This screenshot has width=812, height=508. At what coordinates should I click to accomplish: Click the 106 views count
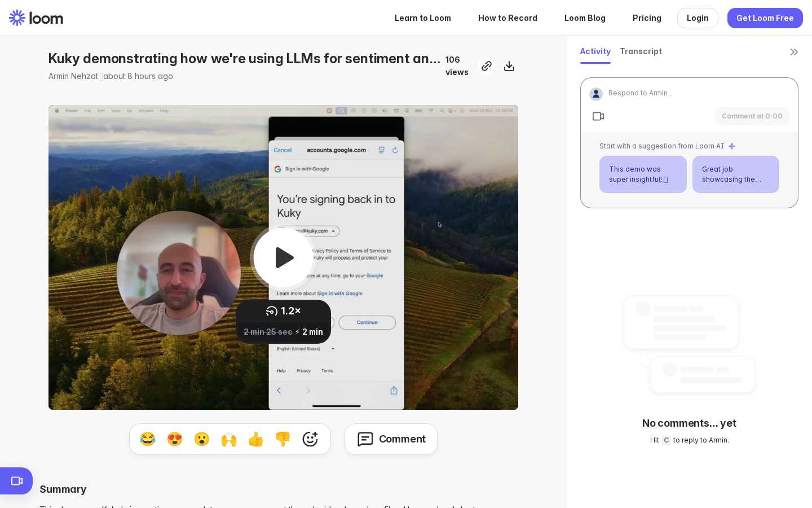pyautogui.click(x=457, y=66)
